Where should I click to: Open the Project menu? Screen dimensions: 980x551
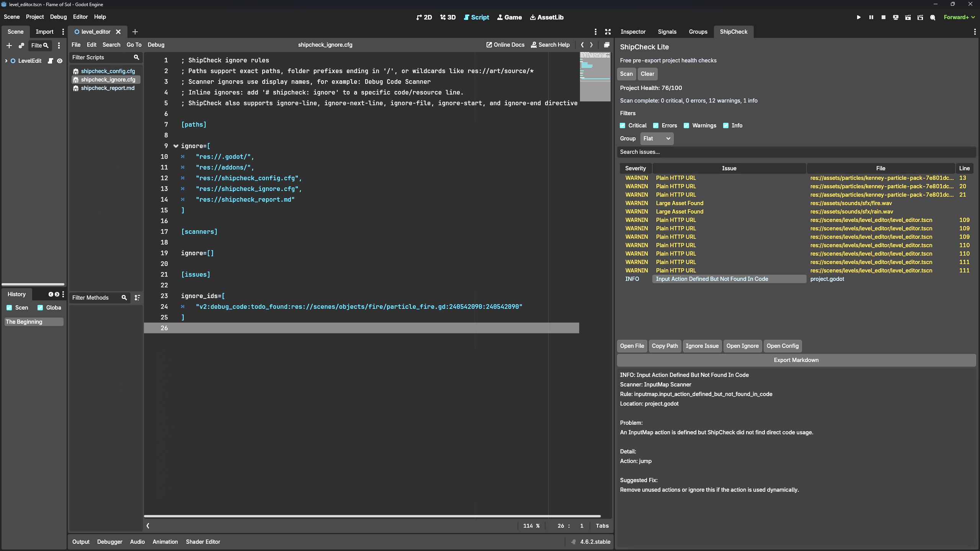coord(35,17)
